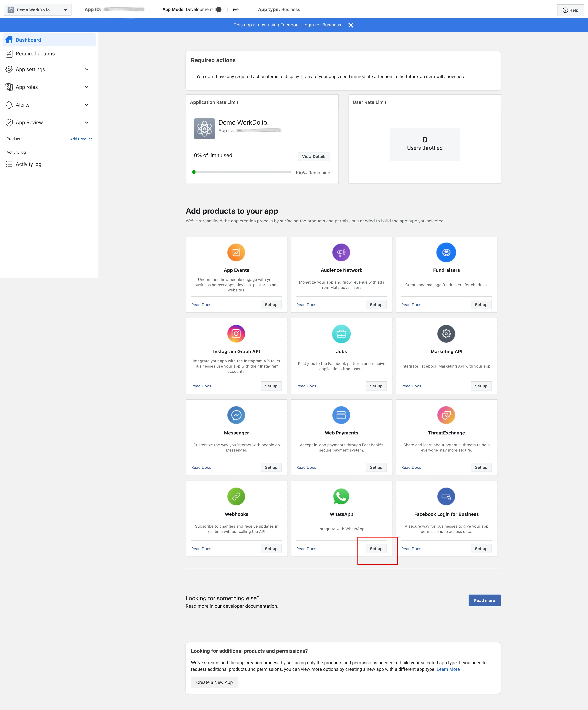This screenshot has width=588, height=710.
Task: Read Docs for Marketing API
Action: tap(411, 386)
